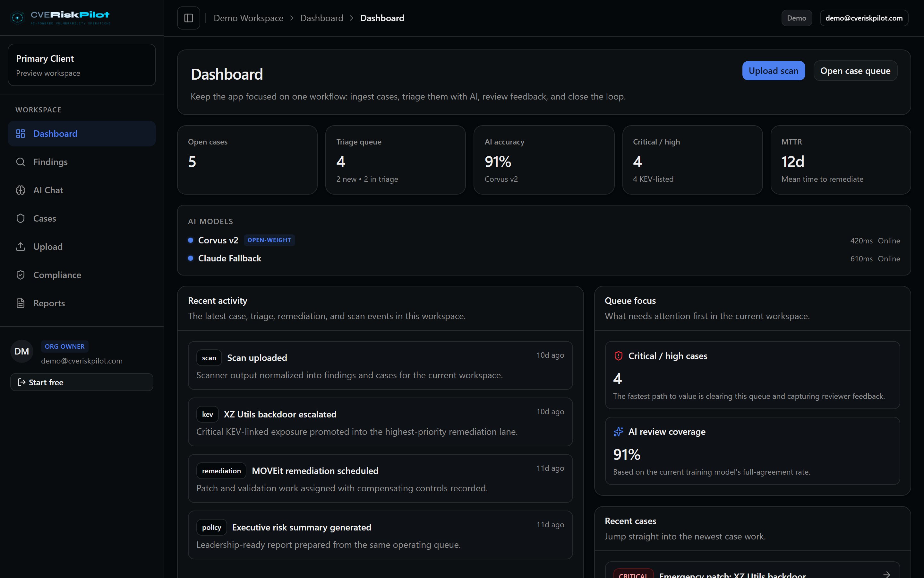This screenshot has height=578, width=924.
Task: Click the AI accuracy stat card
Action: [x=544, y=160]
